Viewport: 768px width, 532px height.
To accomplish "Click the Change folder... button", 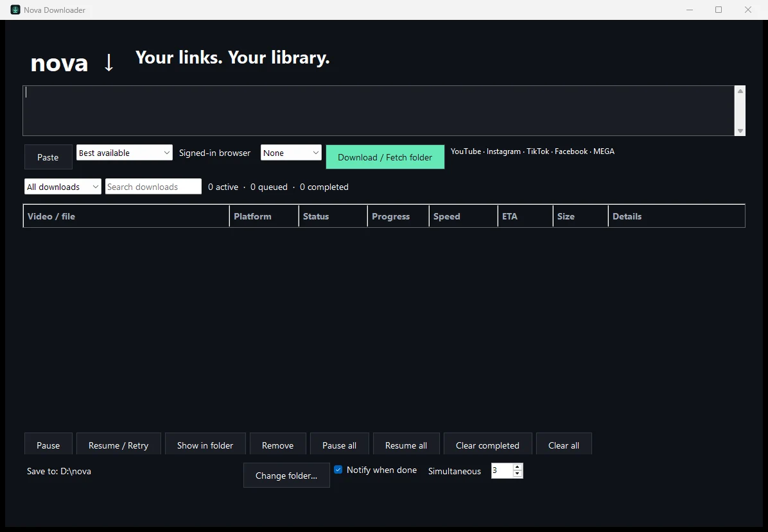I will [x=286, y=476].
